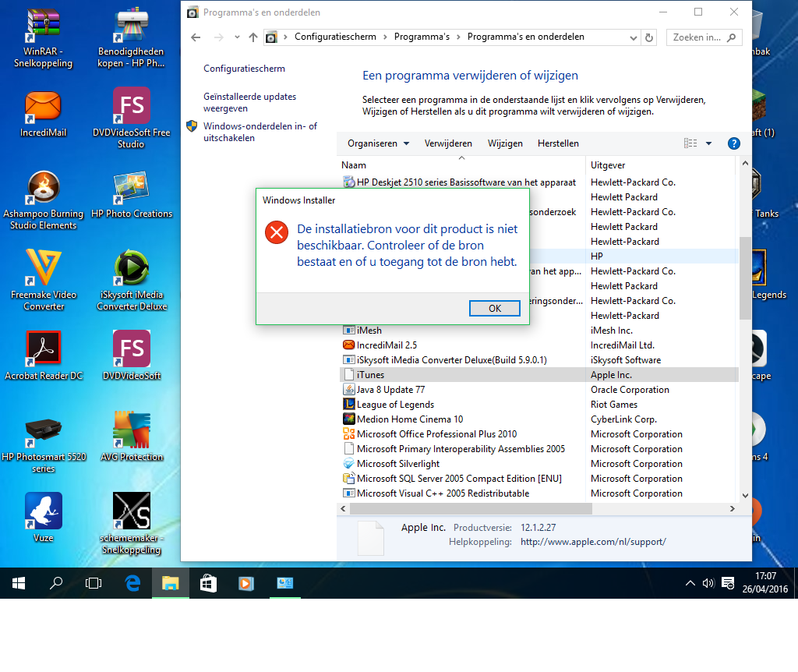Launch Ashampoo Burning Studio Elements icon

(44, 200)
